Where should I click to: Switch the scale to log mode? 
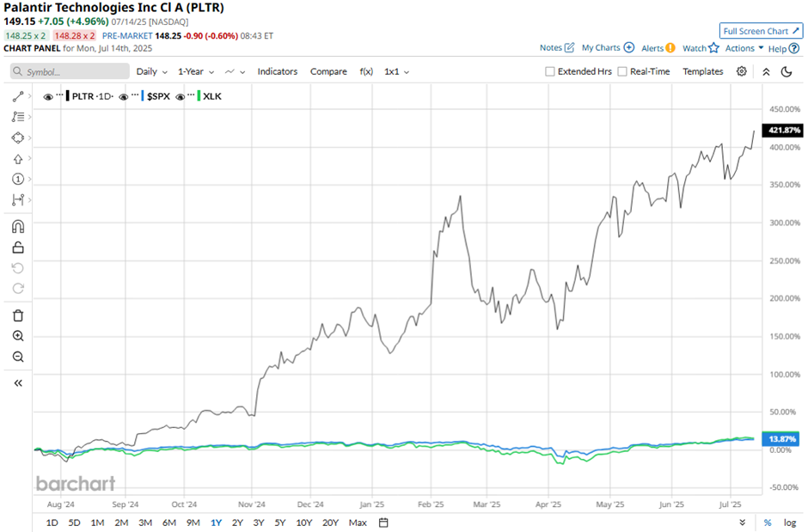[x=790, y=523]
